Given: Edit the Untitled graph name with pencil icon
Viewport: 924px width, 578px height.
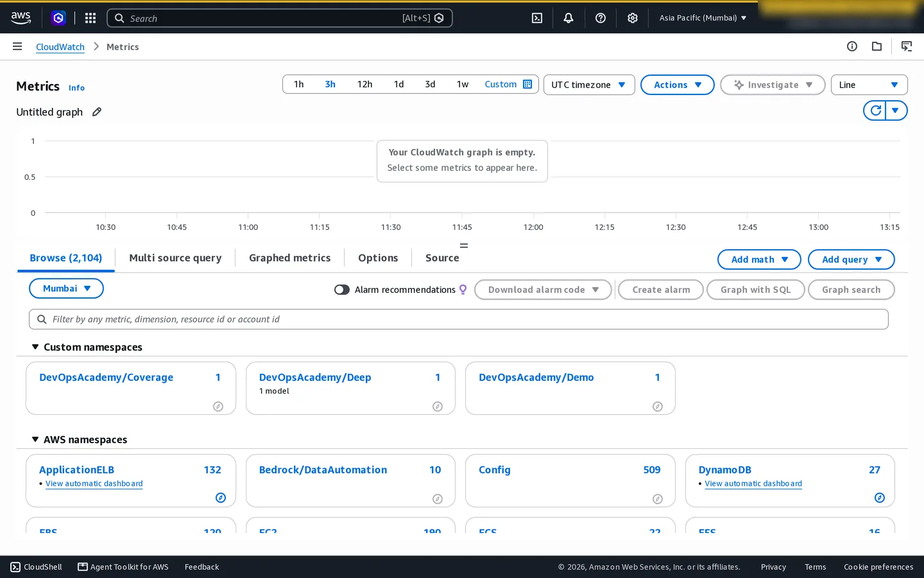Looking at the screenshot, I should 97,112.
